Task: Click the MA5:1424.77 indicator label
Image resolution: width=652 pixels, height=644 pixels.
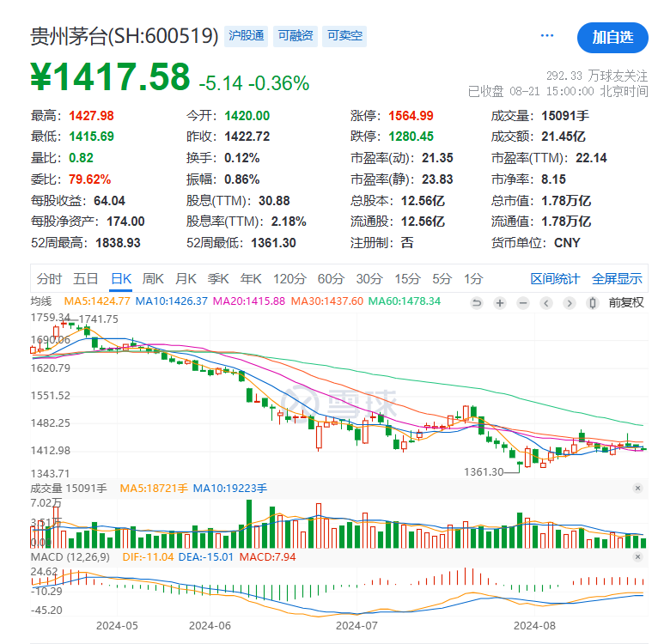Action: click(97, 301)
